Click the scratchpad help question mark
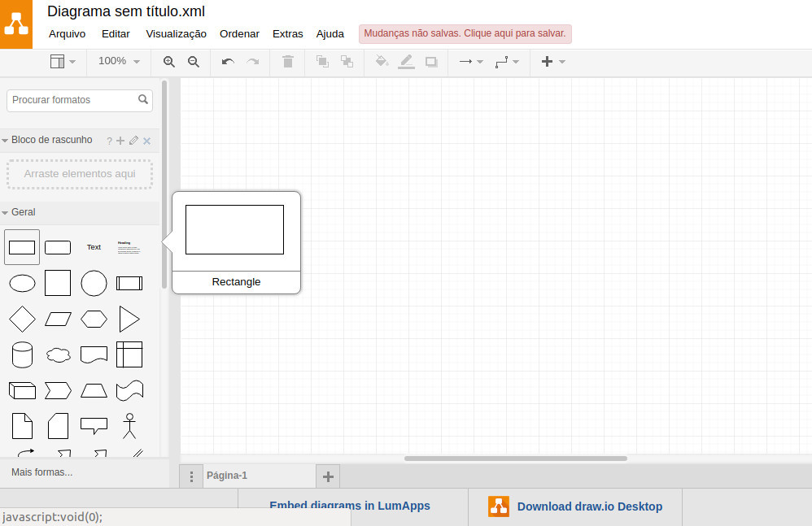This screenshot has width=812, height=526. click(109, 141)
